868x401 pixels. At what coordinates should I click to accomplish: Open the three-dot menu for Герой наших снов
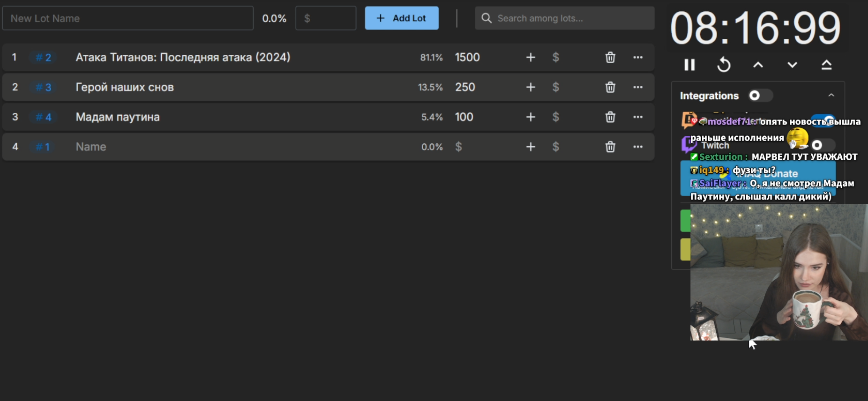[x=637, y=87]
